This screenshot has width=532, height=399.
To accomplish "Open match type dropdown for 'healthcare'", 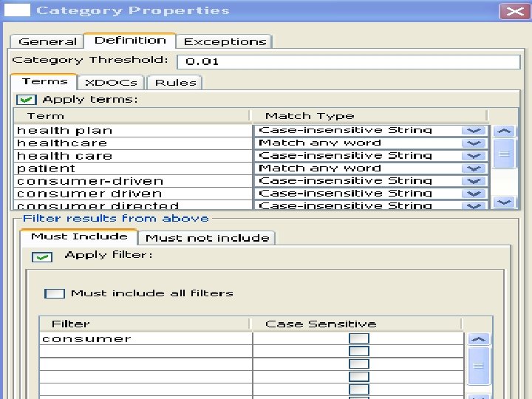I will click(x=474, y=143).
